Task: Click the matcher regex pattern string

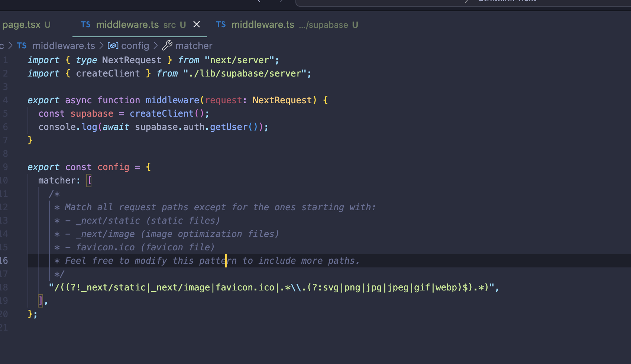Action: coord(272,287)
